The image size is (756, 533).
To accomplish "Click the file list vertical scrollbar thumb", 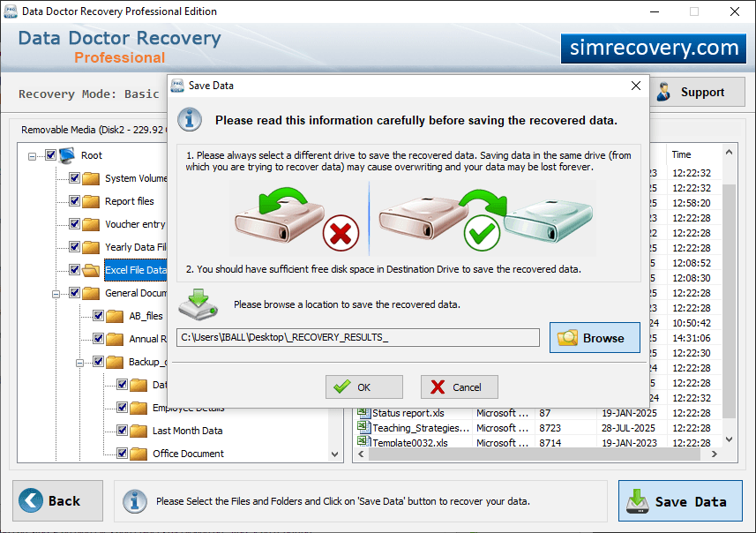I will coord(729,301).
